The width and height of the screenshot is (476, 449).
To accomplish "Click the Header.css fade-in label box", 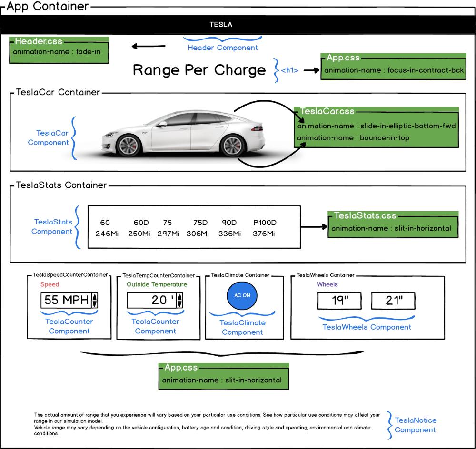I will [x=59, y=51].
